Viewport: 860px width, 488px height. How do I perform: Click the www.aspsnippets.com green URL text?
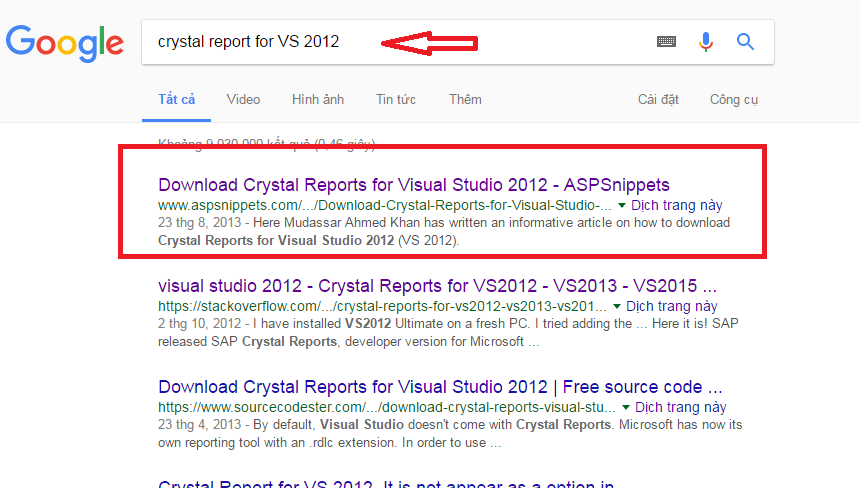click(384, 205)
